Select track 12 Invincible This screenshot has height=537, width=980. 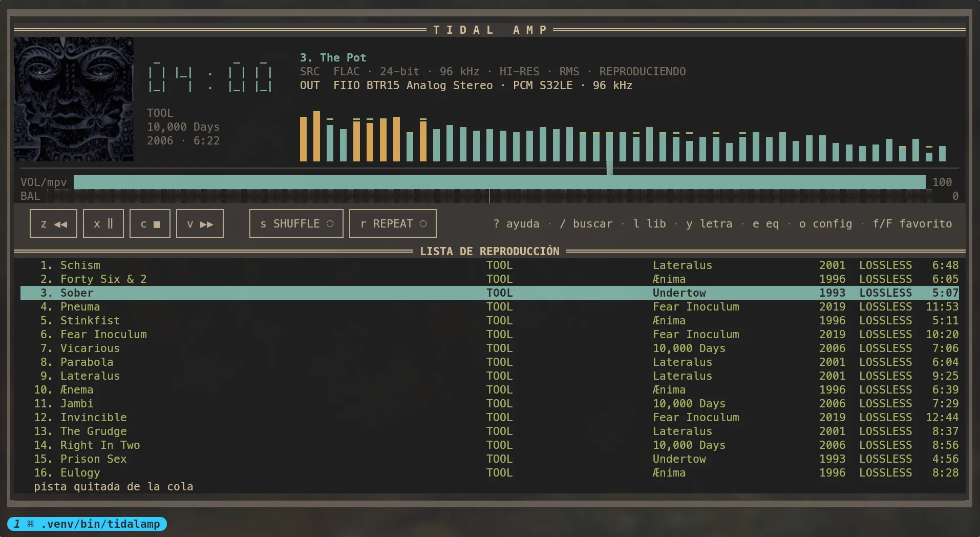click(489, 418)
